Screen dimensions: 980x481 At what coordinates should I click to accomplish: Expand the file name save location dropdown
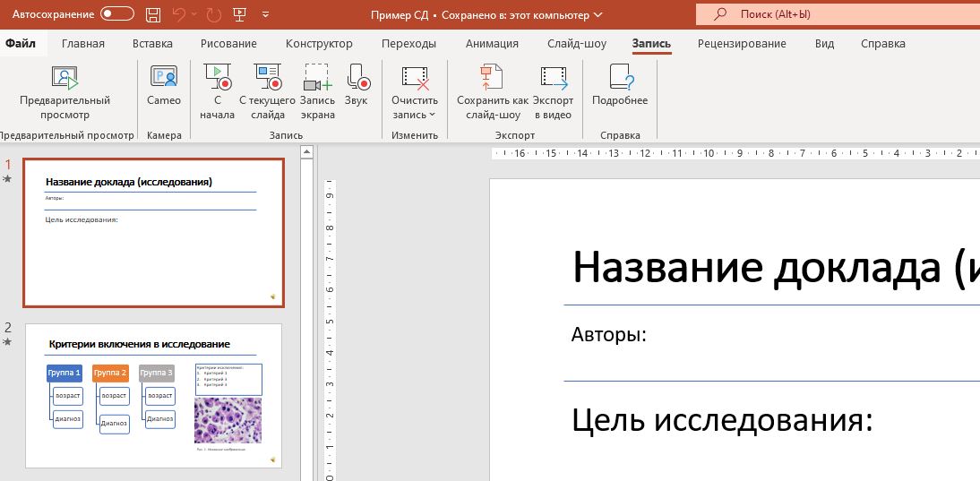pos(598,15)
